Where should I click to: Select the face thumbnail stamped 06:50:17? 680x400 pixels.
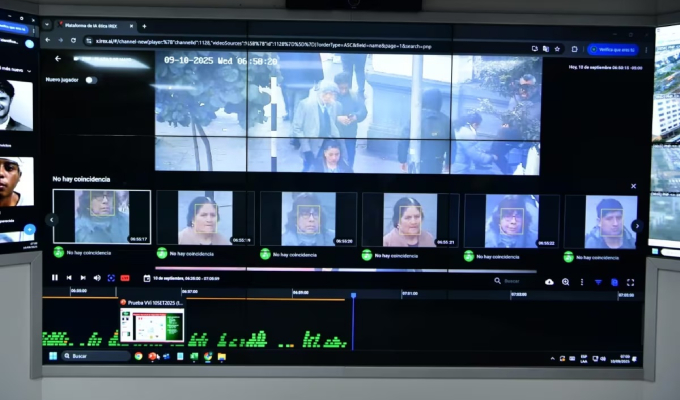tap(102, 217)
